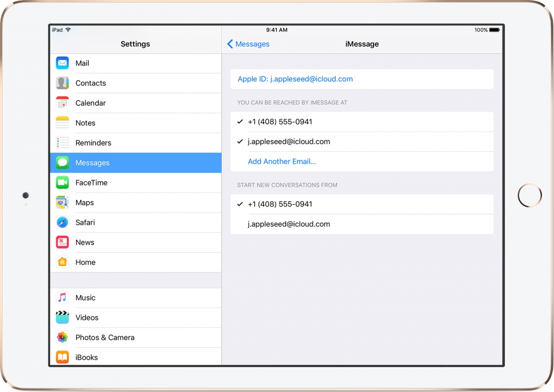
Task: Click the Photos & Camera icon
Action: pyautogui.click(x=62, y=338)
